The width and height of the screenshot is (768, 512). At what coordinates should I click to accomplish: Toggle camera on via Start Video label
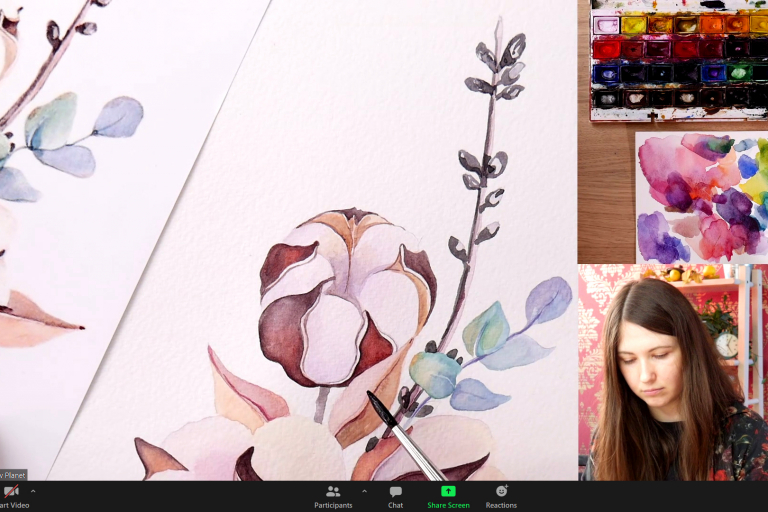point(14,505)
